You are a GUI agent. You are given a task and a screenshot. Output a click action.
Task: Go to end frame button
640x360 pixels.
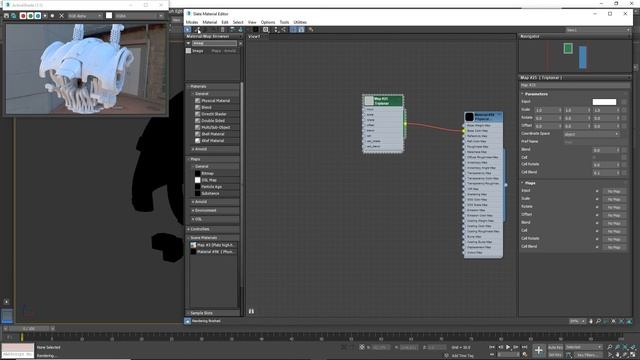525,347
